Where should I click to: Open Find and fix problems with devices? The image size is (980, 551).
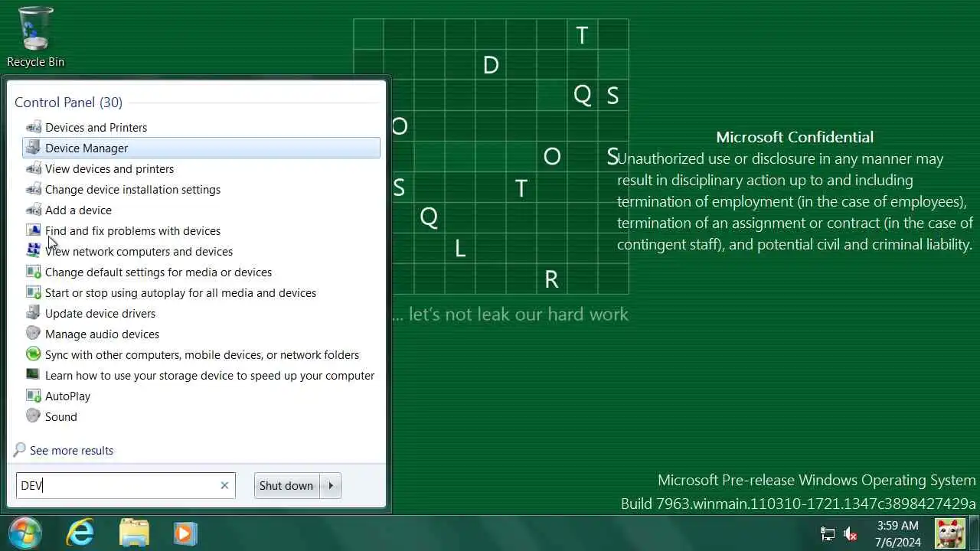[x=132, y=230]
